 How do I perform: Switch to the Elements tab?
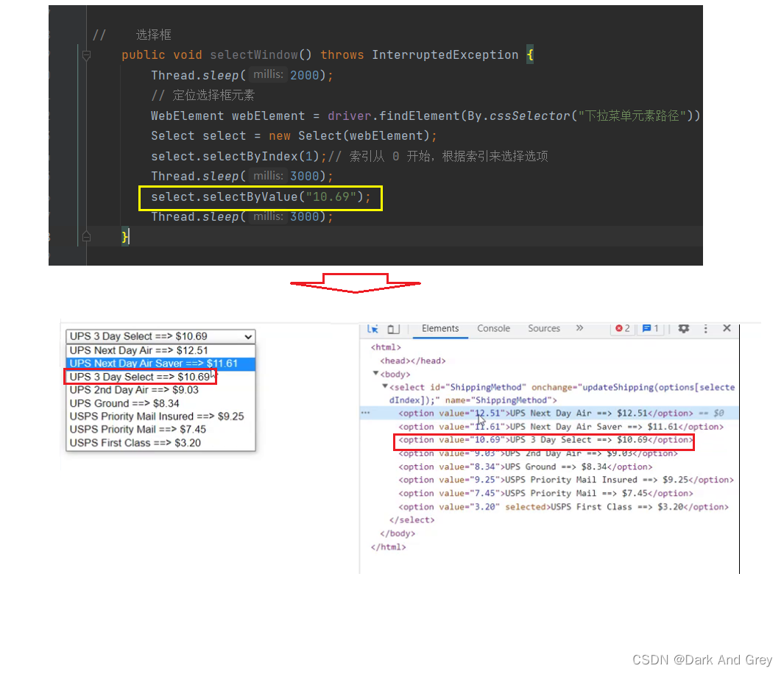440,328
